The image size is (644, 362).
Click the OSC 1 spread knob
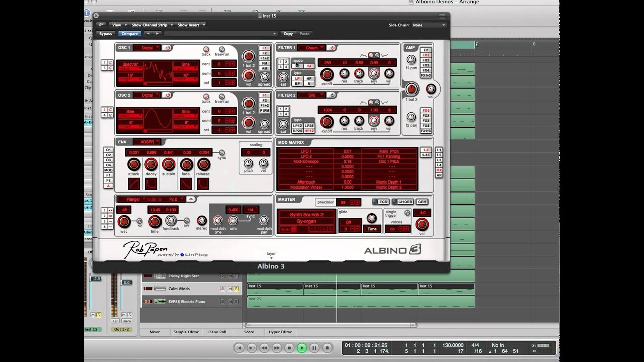(x=264, y=77)
